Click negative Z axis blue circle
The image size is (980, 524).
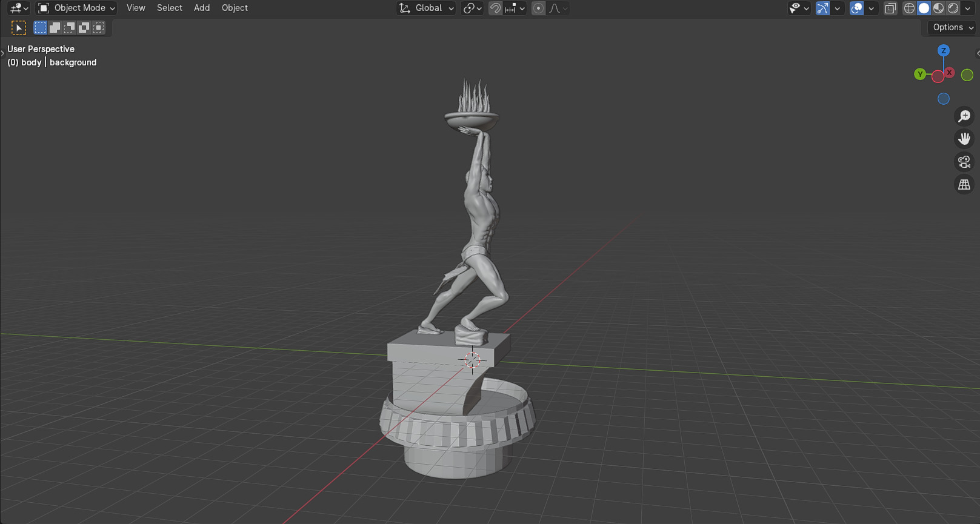(944, 99)
